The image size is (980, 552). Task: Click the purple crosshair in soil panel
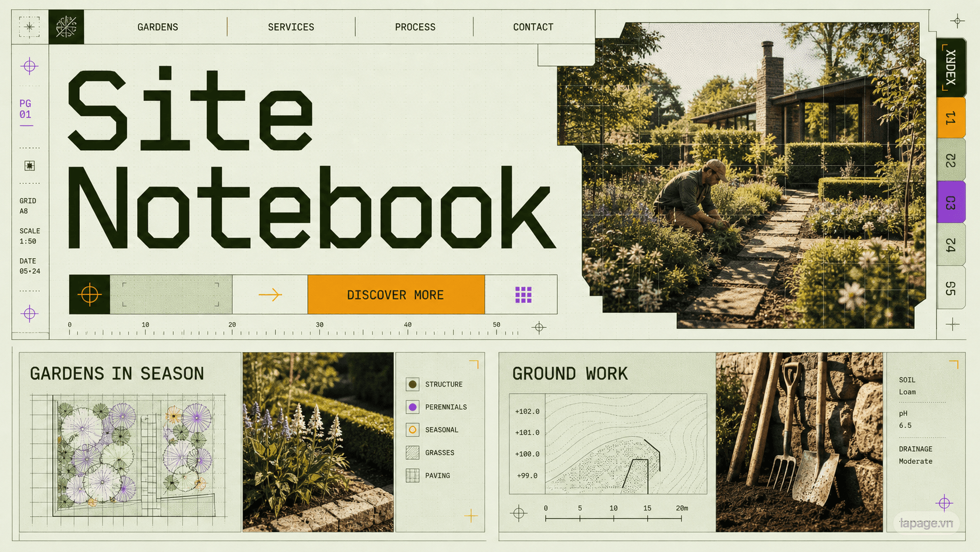944,503
